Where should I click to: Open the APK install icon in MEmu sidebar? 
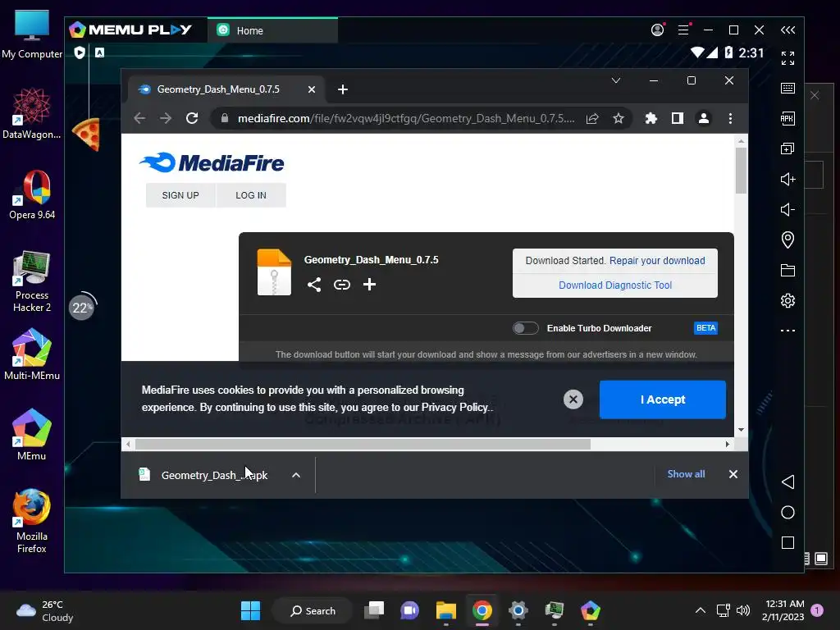[787, 118]
